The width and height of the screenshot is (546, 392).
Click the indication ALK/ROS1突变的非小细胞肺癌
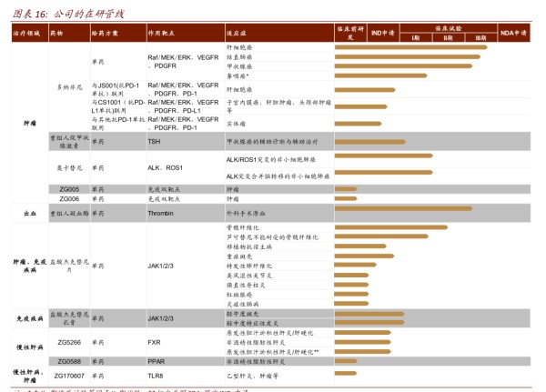271,160
